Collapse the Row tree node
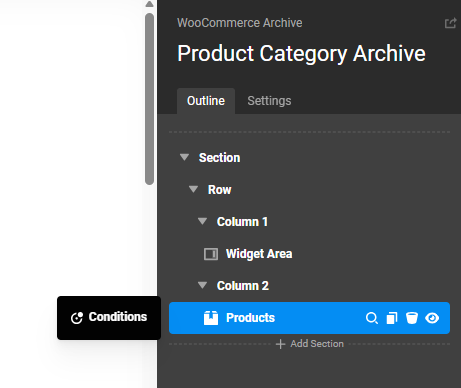This screenshot has height=388, width=461. (x=194, y=189)
